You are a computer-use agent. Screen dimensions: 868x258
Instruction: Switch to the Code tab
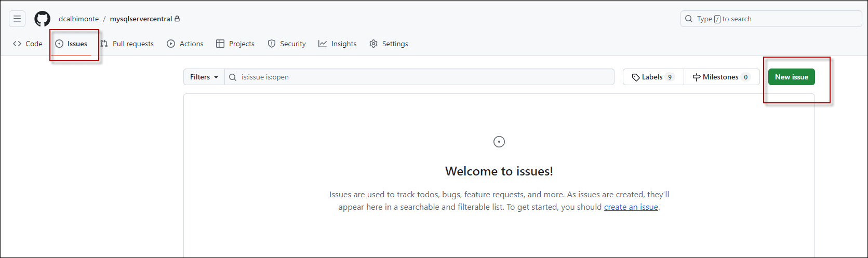[28, 44]
